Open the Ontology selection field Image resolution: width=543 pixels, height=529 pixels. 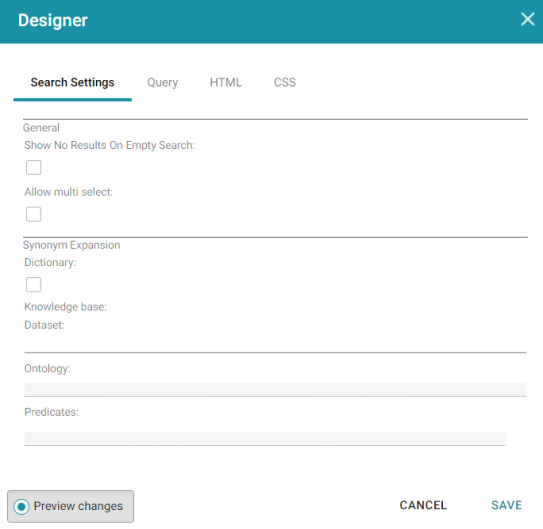[275, 389]
